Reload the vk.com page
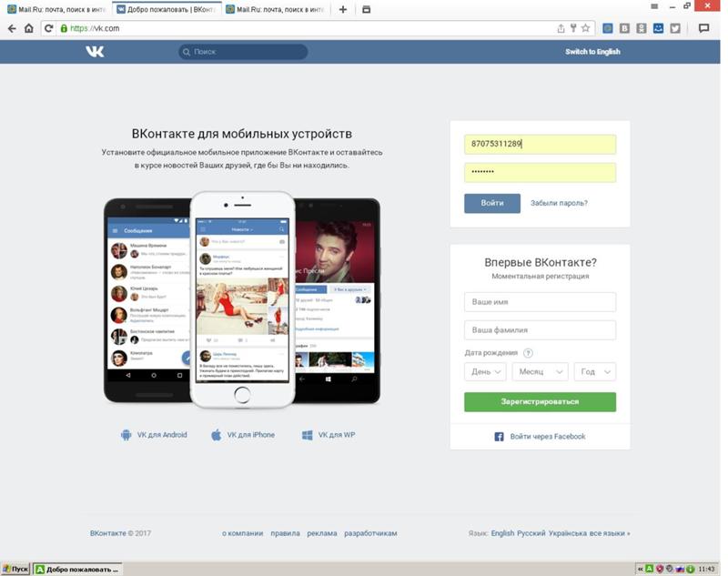The width and height of the screenshot is (728, 576). tap(48, 28)
